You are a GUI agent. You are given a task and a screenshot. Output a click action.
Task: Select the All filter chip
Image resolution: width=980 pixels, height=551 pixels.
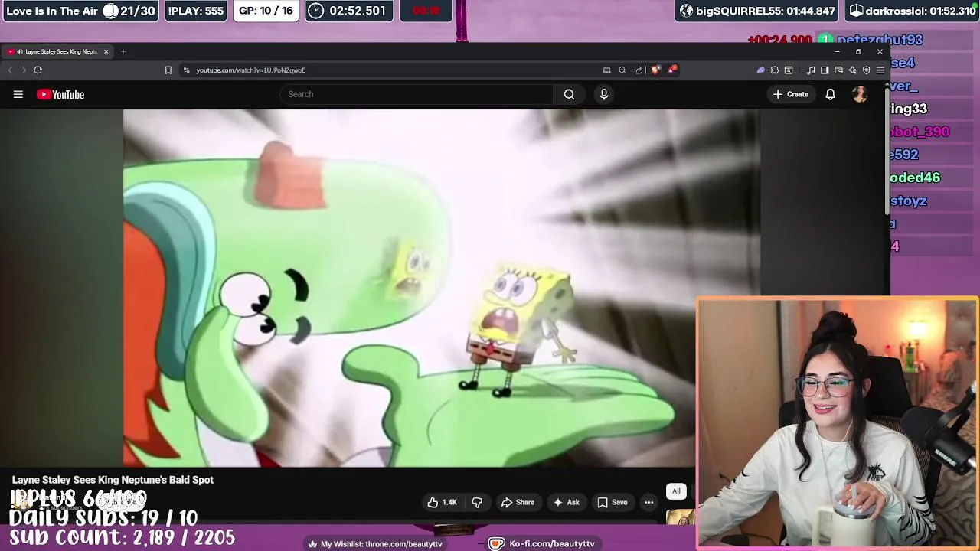click(676, 491)
